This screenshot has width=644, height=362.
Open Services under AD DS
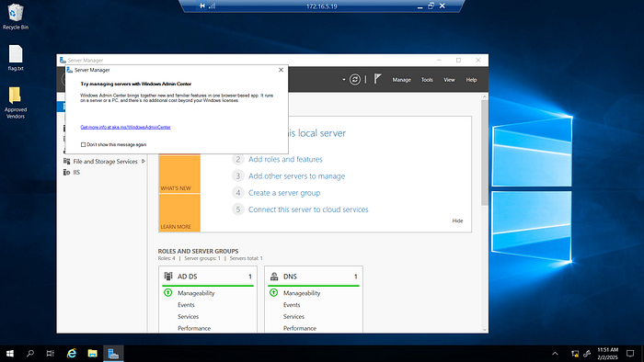188,316
